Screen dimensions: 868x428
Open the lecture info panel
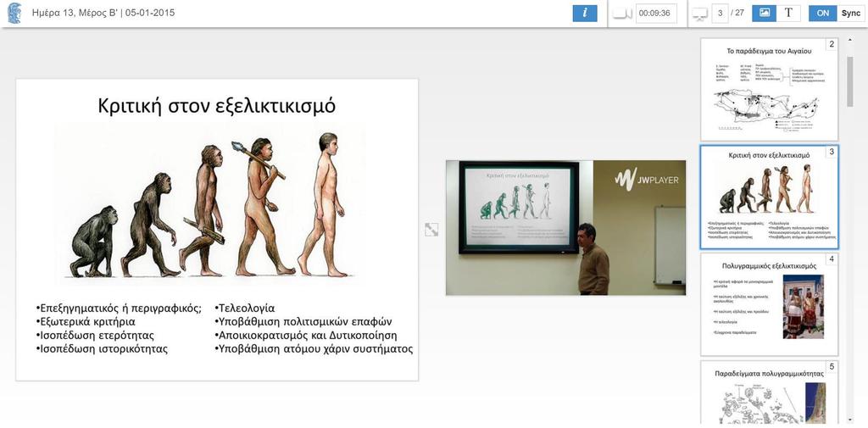[x=585, y=14]
